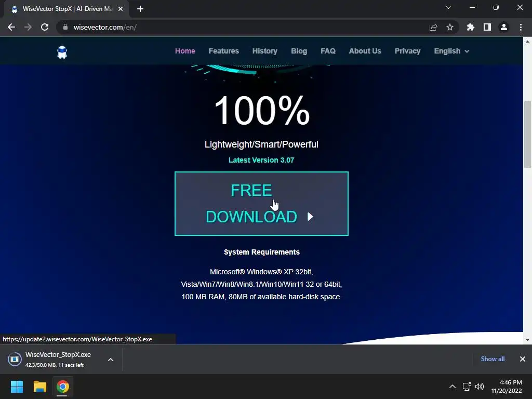Share this page via the share icon
The width and height of the screenshot is (532, 399).
pyautogui.click(x=433, y=27)
